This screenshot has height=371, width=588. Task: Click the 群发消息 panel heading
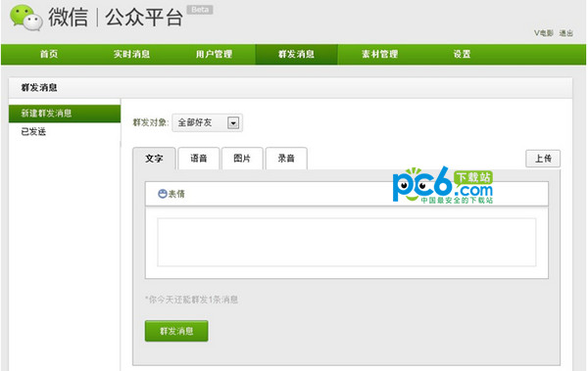click(x=39, y=88)
